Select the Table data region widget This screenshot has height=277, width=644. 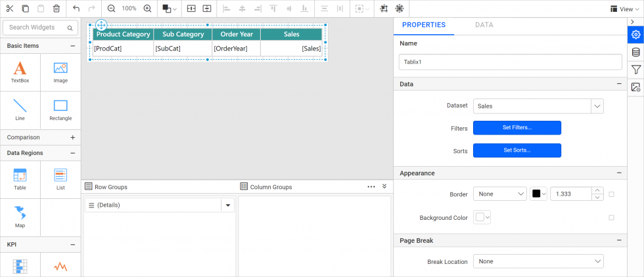pyautogui.click(x=20, y=179)
